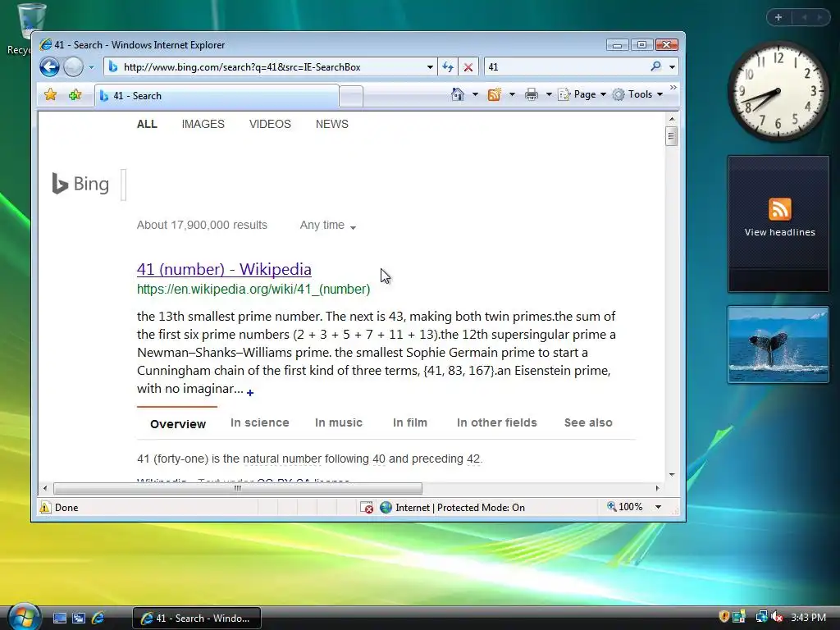Open the Any time filter dropdown

coord(328,226)
